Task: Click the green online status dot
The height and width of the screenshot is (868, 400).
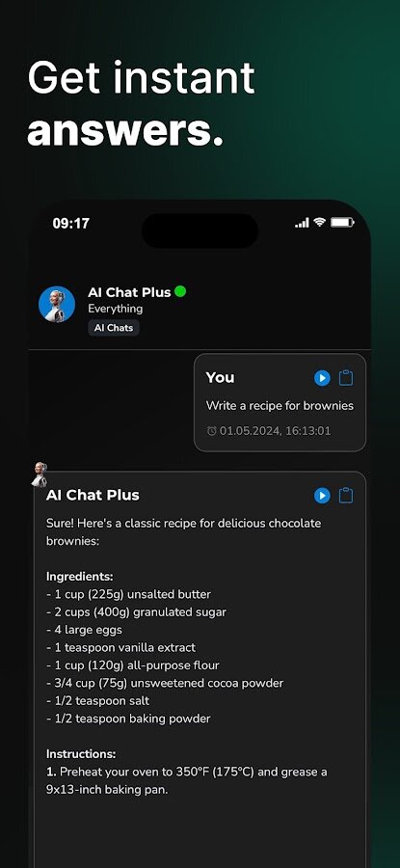Action: pyautogui.click(x=180, y=291)
